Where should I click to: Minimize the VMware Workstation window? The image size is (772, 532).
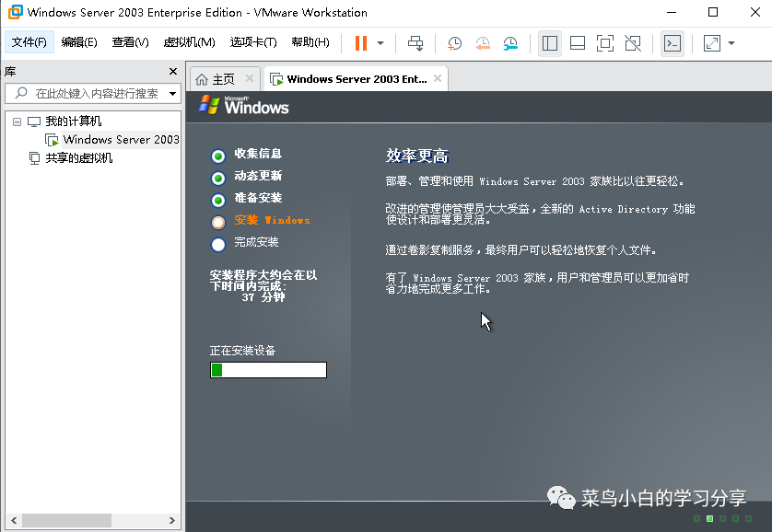click(672, 12)
